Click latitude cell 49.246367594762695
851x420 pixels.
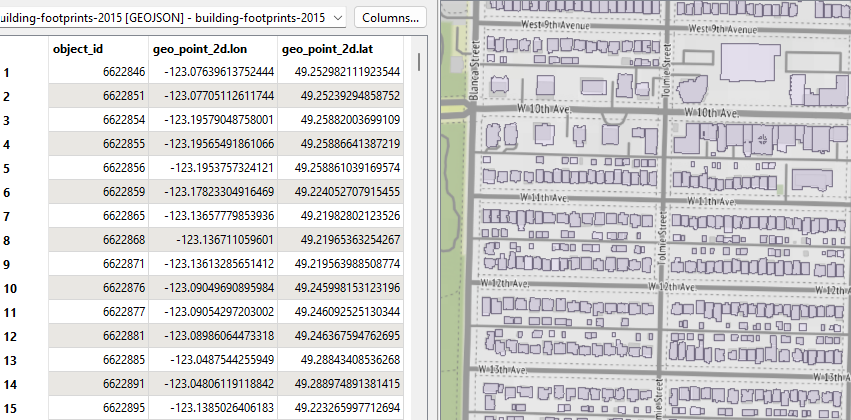(x=340, y=336)
